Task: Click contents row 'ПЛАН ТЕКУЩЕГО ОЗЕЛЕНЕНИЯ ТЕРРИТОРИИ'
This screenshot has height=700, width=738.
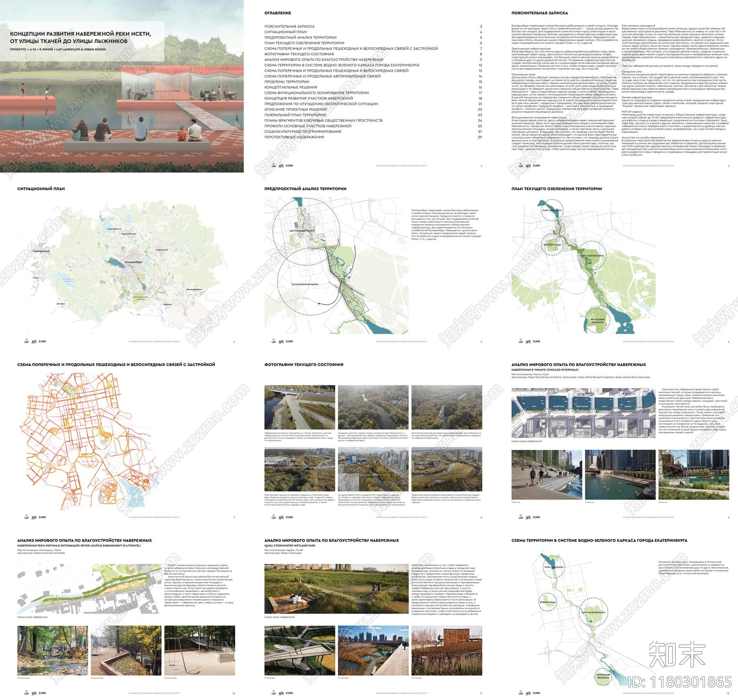Action: 373,43
